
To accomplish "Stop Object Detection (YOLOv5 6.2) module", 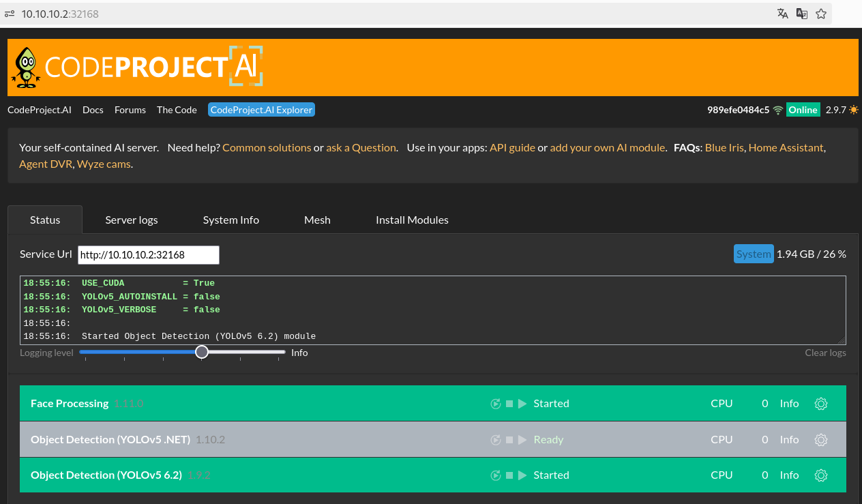I will tap(509, 475).
